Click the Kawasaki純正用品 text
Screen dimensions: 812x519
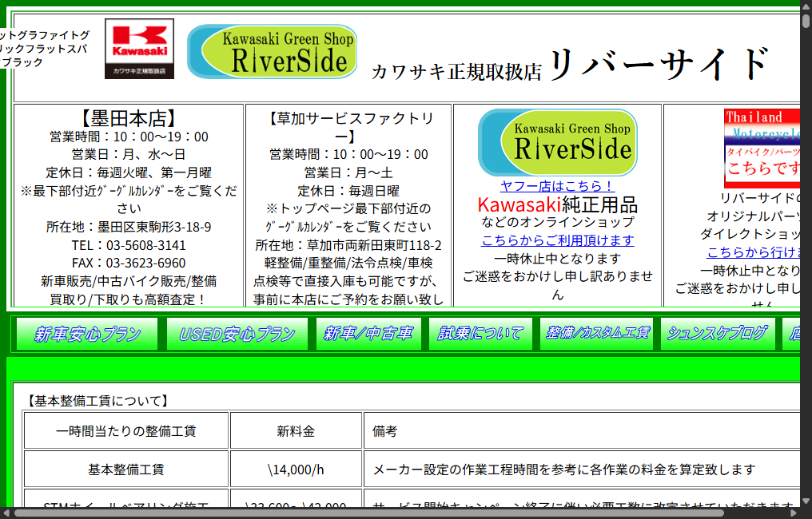pos(558,205)
